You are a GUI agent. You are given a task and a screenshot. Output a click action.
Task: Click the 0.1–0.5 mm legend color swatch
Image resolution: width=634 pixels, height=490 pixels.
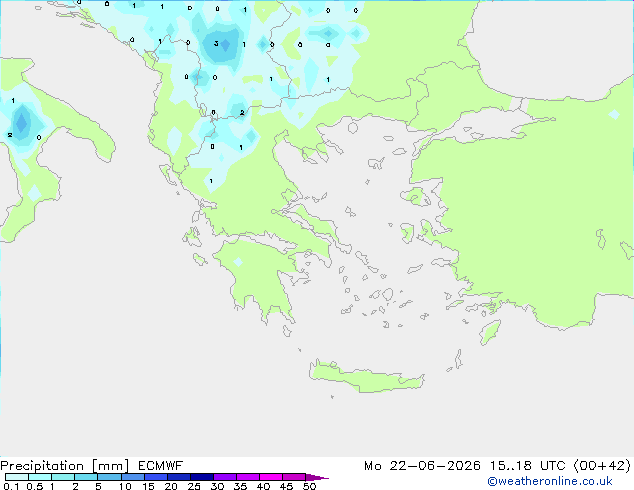click(x=17, y=477)
